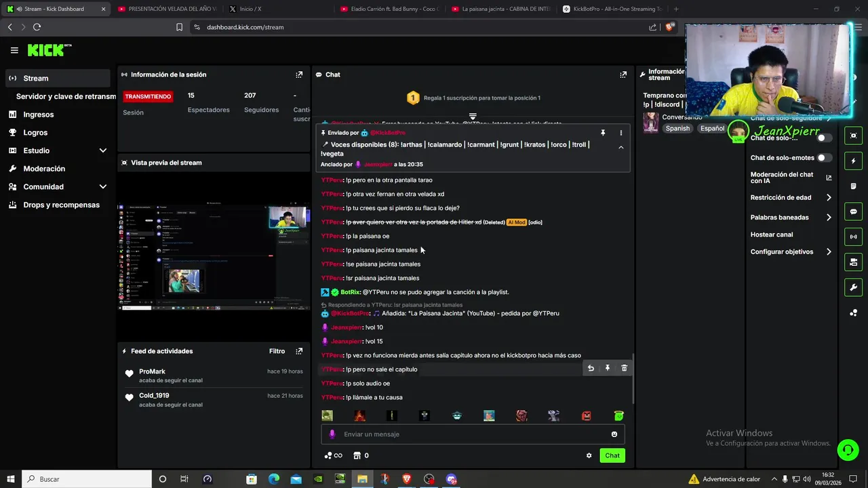Reload the page in the browser
This screenshot has height=488, width=868.
pos(37,27)
